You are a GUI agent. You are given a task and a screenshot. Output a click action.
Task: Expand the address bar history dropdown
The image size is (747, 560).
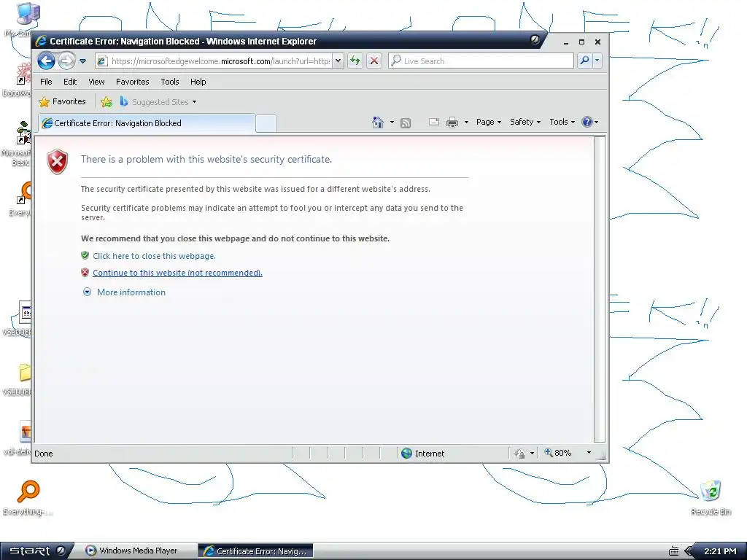[x=338, y=61]
